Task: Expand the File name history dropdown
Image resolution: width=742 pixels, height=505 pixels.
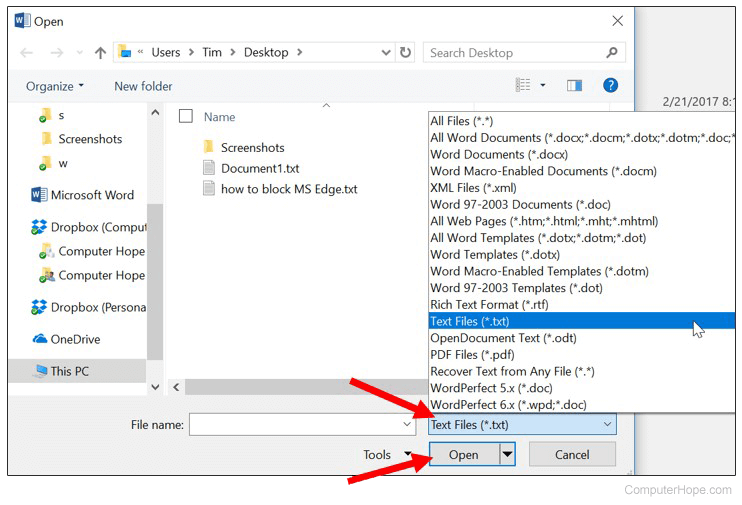Action: pyautogui.click(x=407, y=424)
